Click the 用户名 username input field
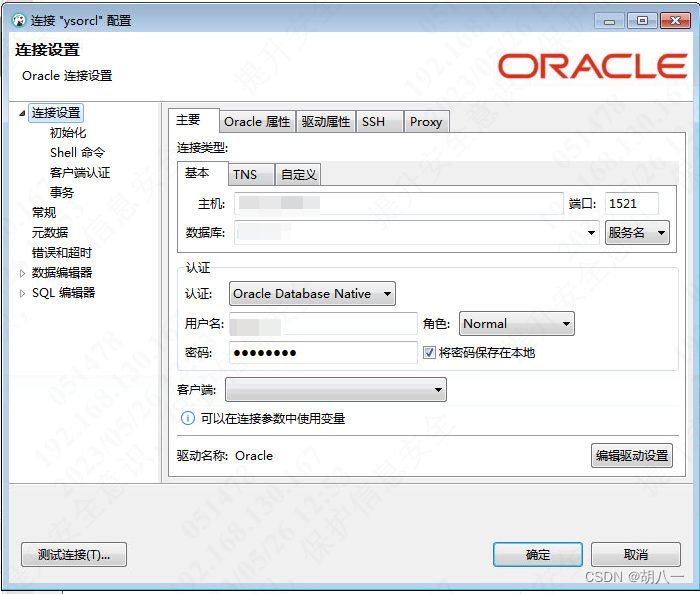 click(323, 324)
